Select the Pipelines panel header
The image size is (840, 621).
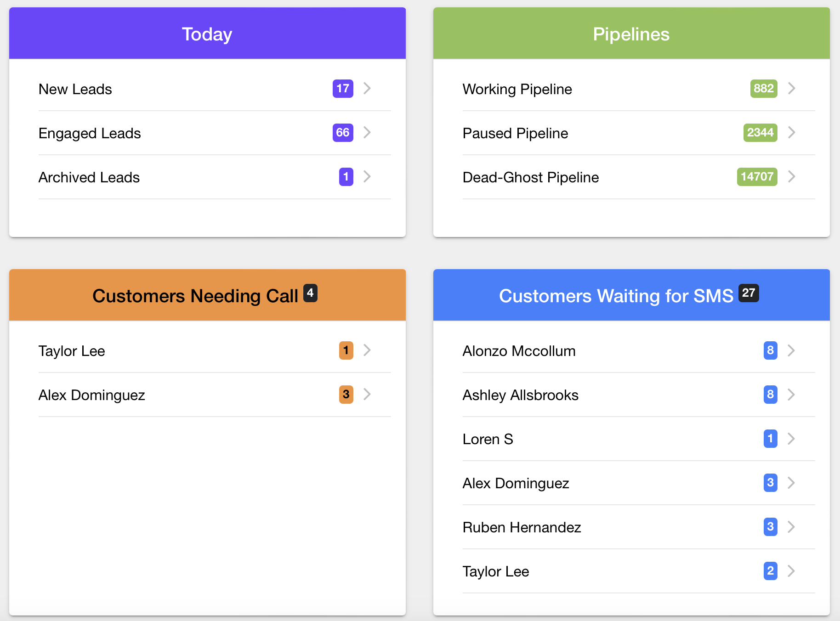click(631, 34)
